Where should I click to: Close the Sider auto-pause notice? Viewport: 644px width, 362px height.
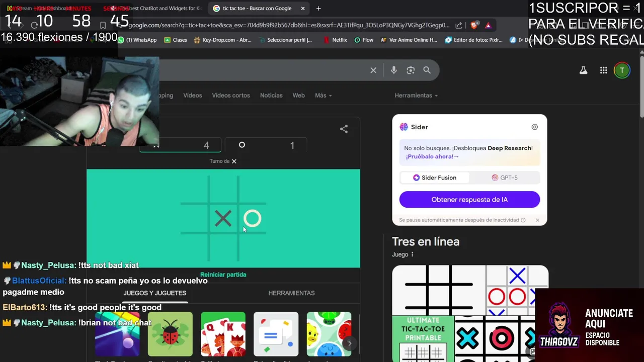click(537, 220)
